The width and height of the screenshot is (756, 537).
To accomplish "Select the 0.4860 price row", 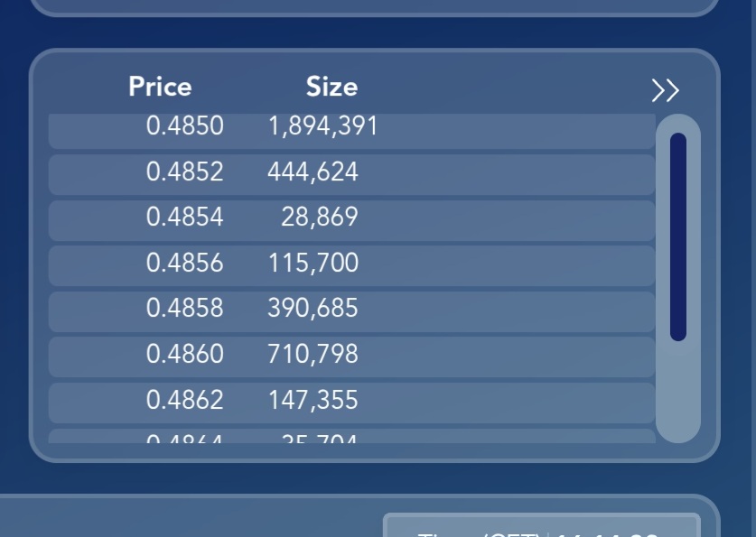I will tap(352, 356).
